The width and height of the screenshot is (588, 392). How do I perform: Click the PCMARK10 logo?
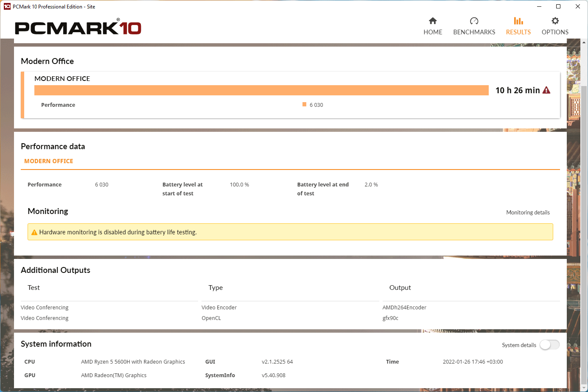coord(78,27)
